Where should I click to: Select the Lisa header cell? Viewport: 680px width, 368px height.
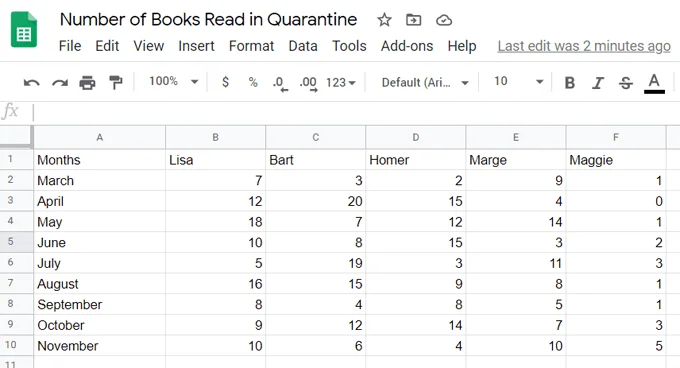click(215, 160)
